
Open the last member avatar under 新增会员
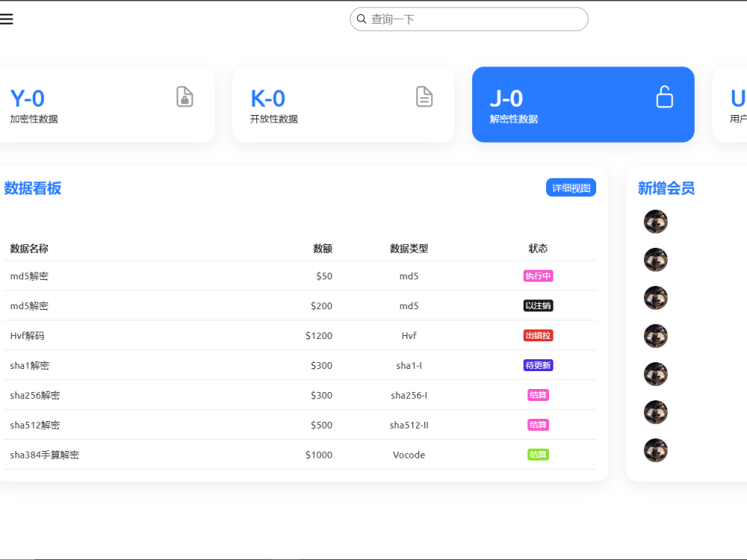tap(656, 450)
